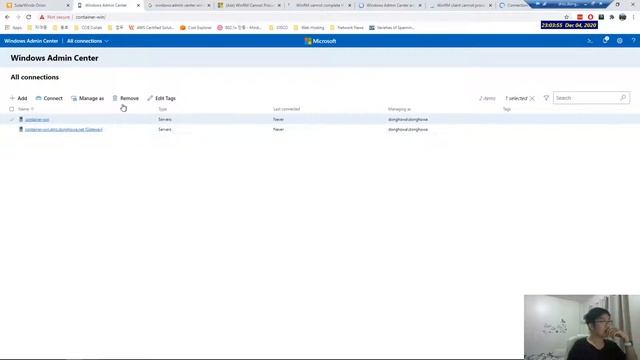Screen dimensions: 640x360
Task: Click the Remove button
Action: pyautogui.click(x=126, y=98)
